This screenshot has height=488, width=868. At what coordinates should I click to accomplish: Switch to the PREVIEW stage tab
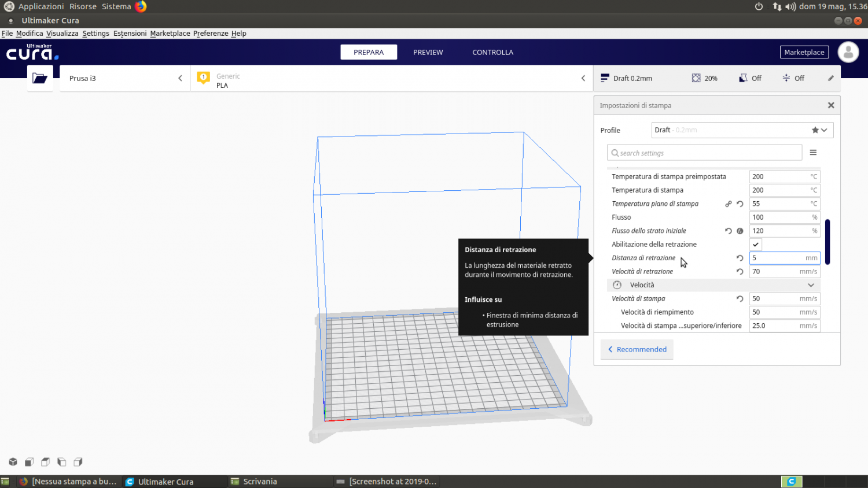click(x=428, y=52)
